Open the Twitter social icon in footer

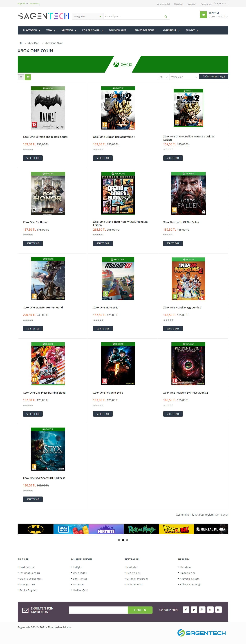[194, 610]
